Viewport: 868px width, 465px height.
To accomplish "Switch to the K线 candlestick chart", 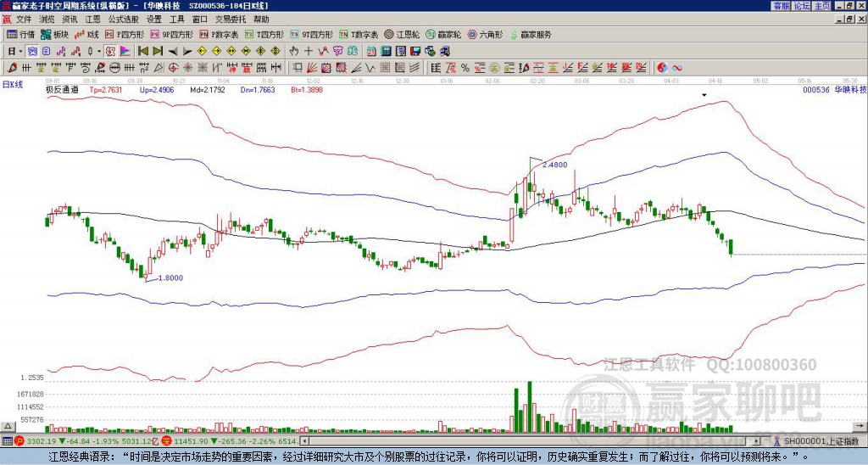I will point(86,34).
